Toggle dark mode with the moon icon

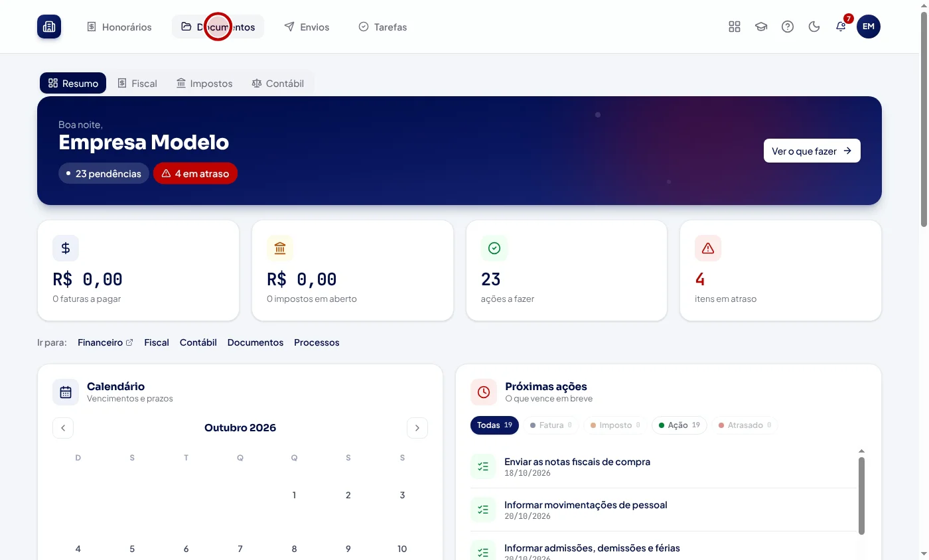click(x=814, y=27)
